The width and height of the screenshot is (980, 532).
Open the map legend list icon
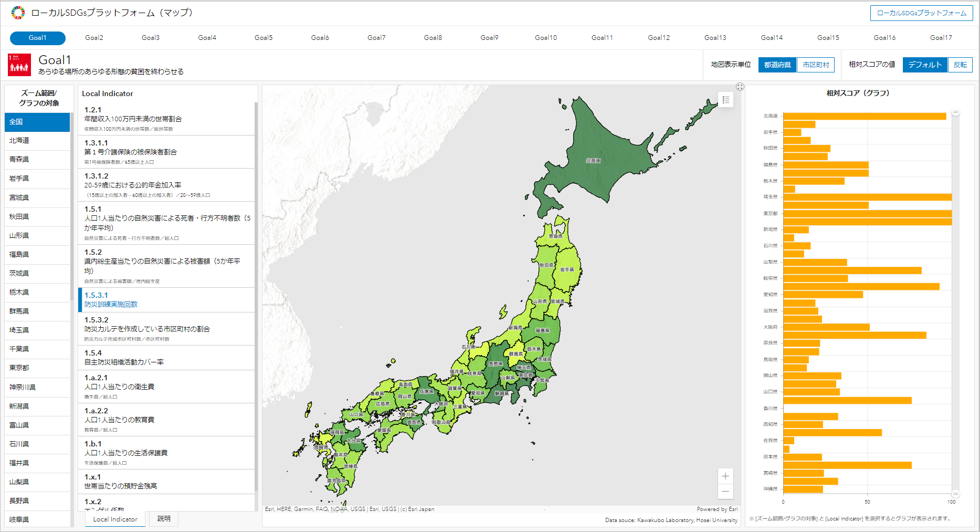[x=725, y=100]
